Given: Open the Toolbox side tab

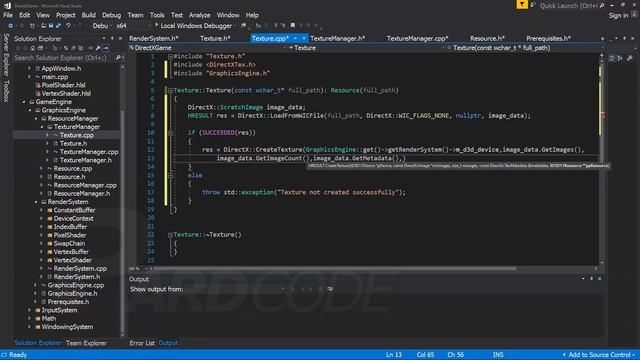Looking at the screenshot, I should 6,91.
